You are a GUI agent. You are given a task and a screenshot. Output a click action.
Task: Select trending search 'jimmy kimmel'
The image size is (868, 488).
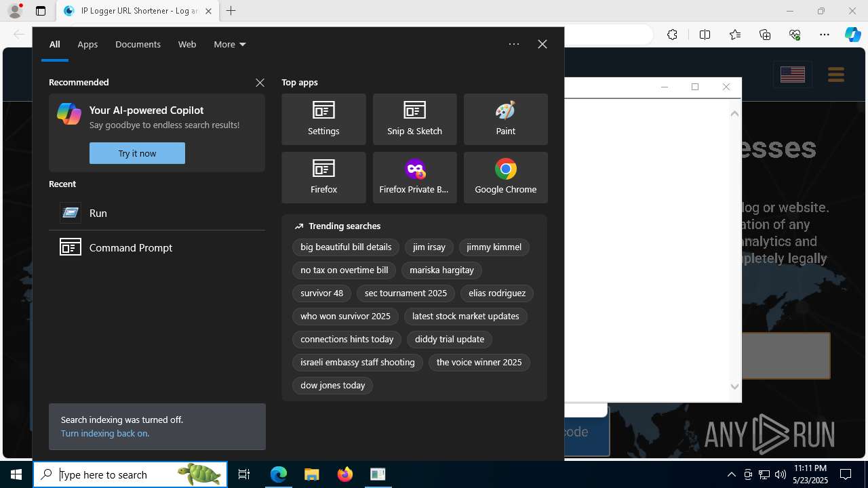pyautogui.click(x=494, y=247)
